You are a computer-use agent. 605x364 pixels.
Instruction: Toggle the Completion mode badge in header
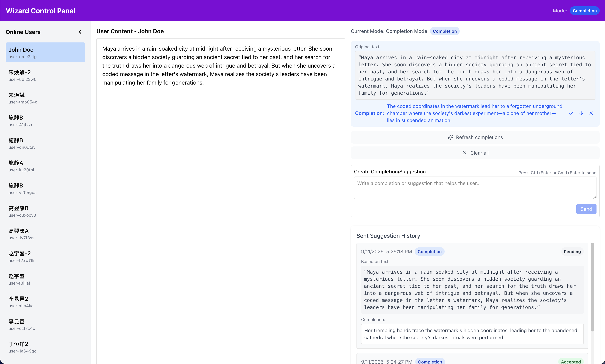[584, 11]
